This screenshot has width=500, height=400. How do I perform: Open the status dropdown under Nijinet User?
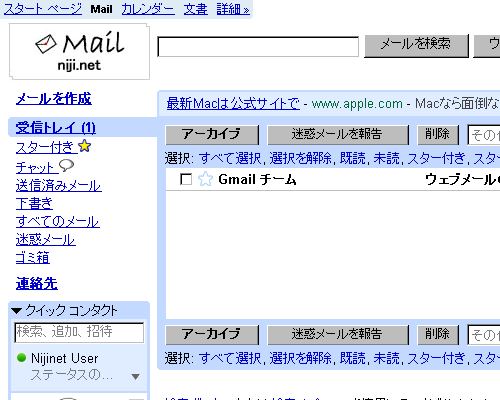(135, 377)
